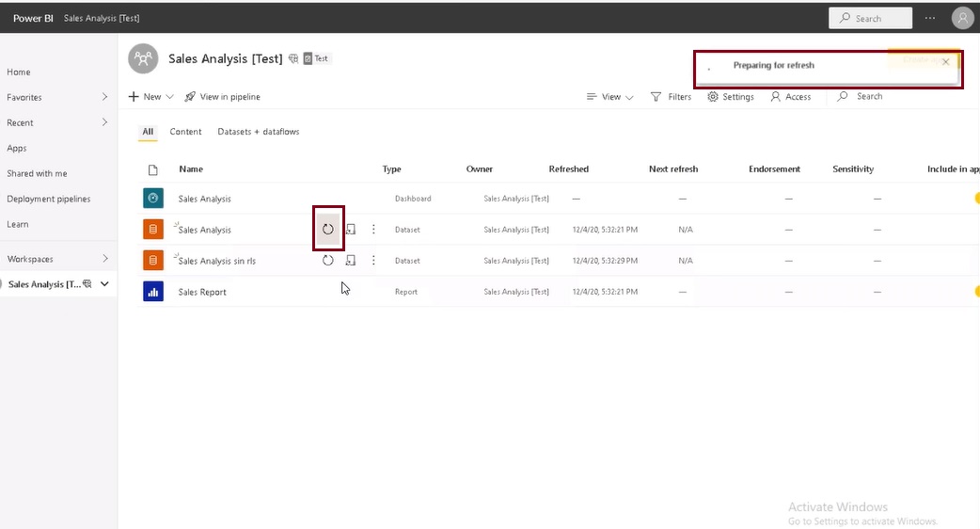This screenshot has width=980, height=529.
Task: Open the Sales Analysis dashboard
Action: [x=204, y=199]
